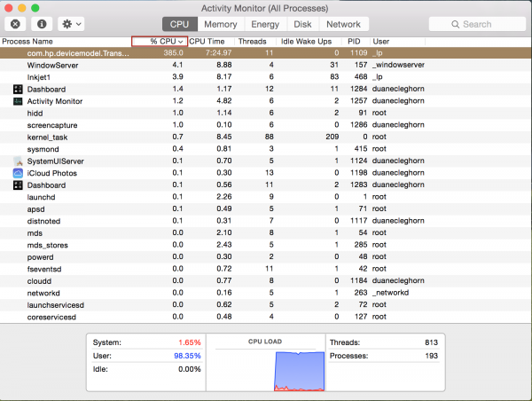Screen dimensions: 532x401
Task: Select the cloudd process
Action: coord(39,281)
